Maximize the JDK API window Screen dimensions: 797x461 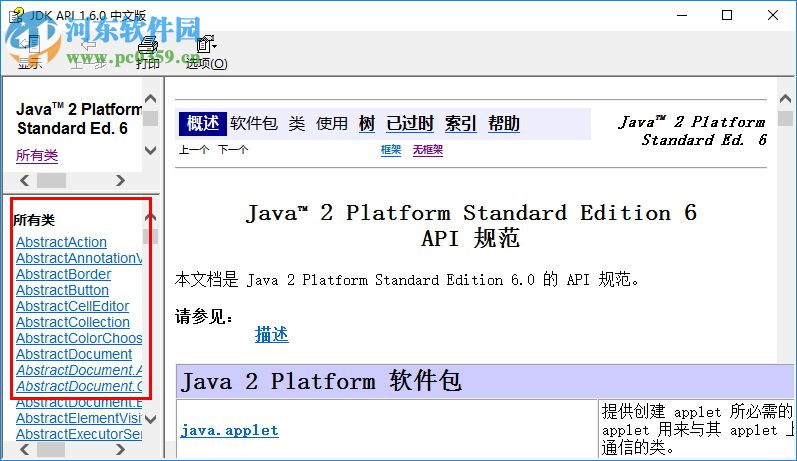727,15
